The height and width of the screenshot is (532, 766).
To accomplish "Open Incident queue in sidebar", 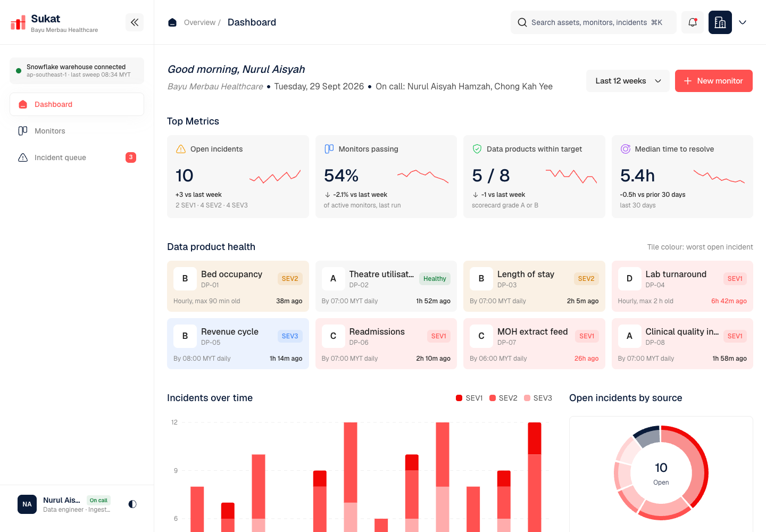I will [x=77, y=157].
